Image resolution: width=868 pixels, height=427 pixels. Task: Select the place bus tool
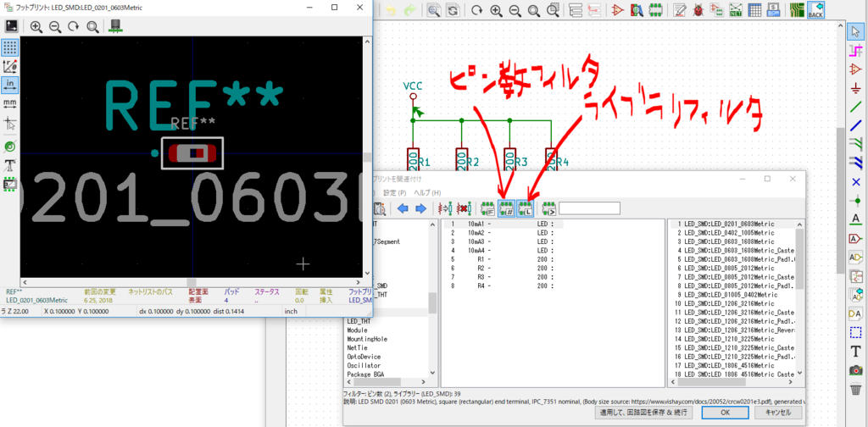[856, 125]
